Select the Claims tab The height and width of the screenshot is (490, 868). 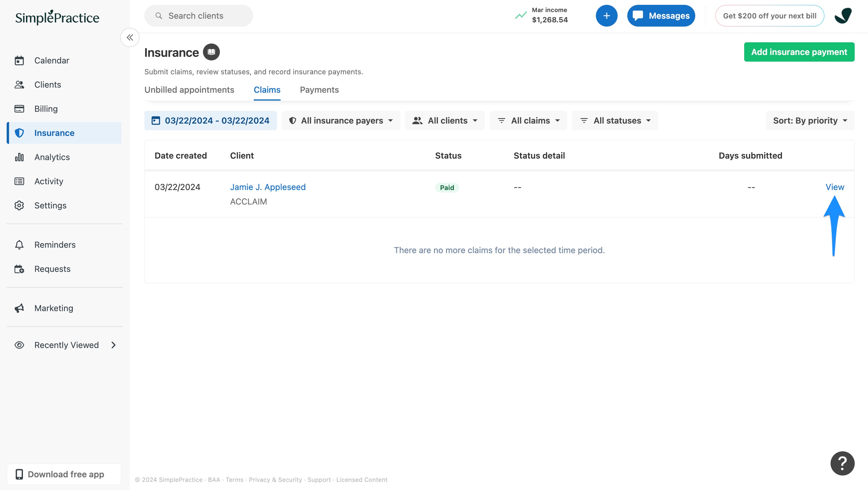click(x=267, y=90)
